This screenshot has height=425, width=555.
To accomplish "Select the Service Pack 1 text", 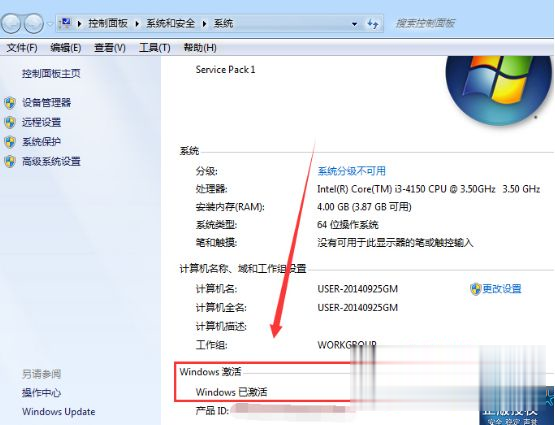I will [x=225, y=69].
